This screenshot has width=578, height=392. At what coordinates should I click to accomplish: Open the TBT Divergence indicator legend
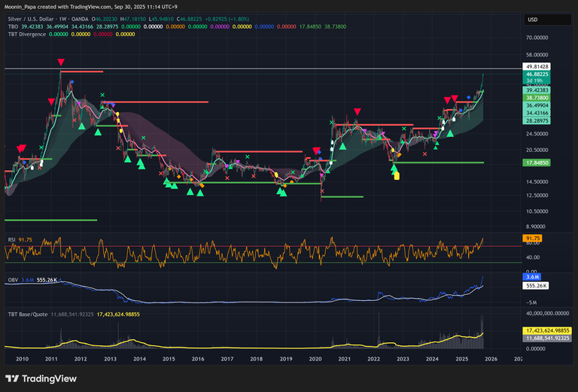coord(28,33)
